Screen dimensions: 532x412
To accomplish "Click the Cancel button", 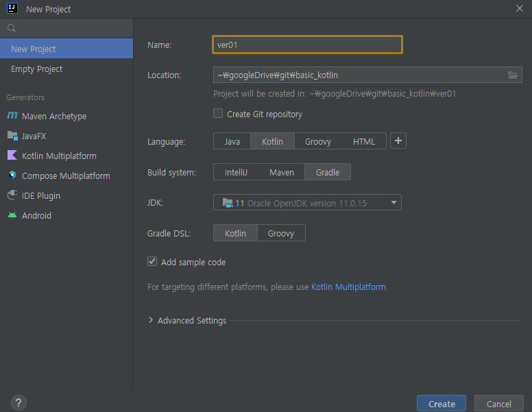I will pos(499,404).
